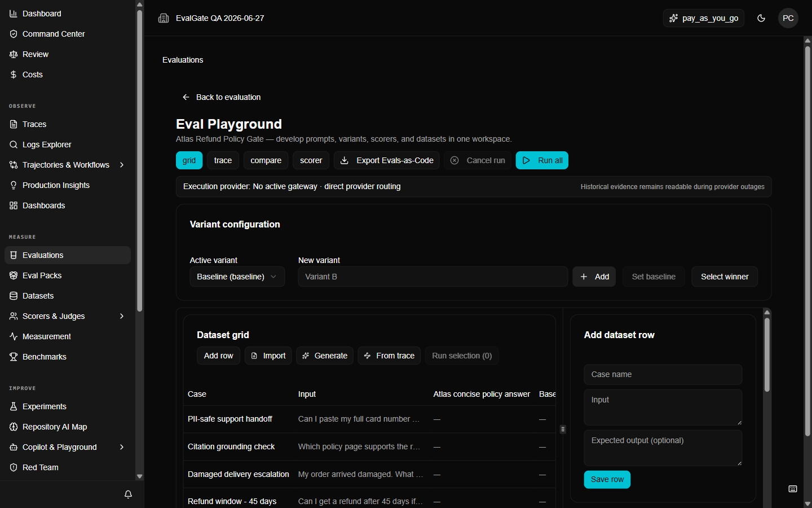The width and height of the screenshot is (812, 508).
Task: Click the Atlas concise policy answer column header
Action: (x=482, y=394)
